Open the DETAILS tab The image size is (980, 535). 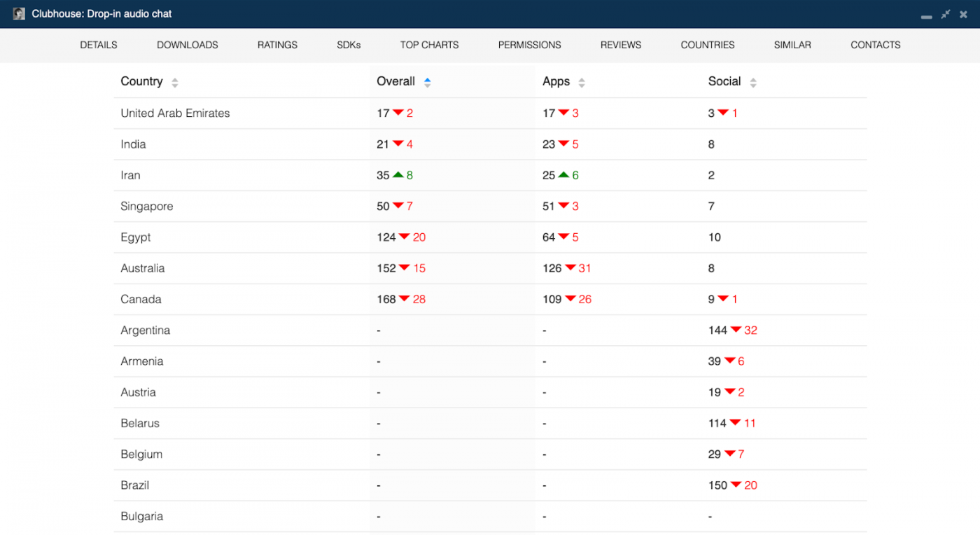tap(99, 45)
